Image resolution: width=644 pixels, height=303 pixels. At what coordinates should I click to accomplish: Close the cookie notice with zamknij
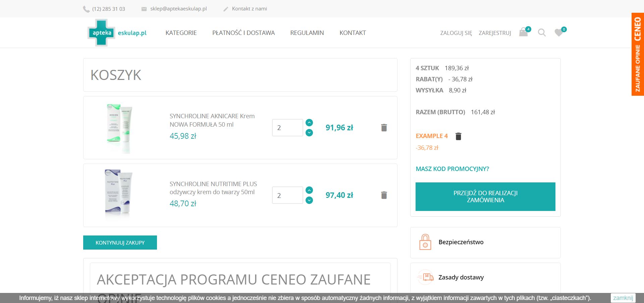(x=623, y=298)
